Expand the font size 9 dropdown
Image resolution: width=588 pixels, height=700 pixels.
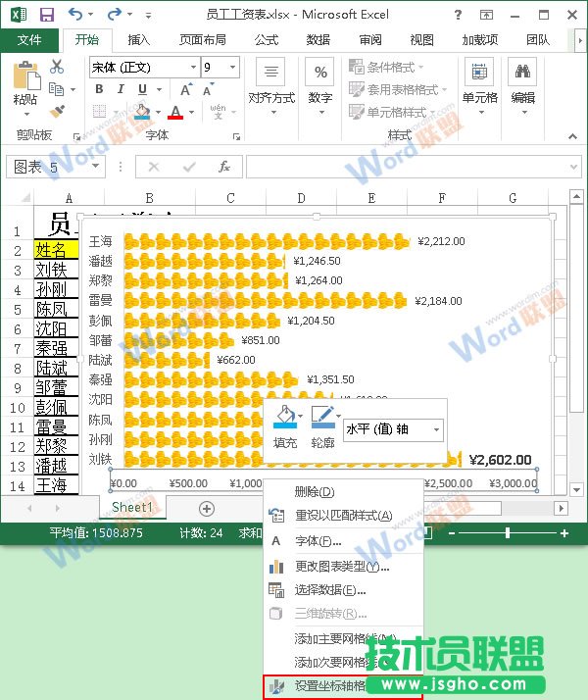click(x=232, y=67)
